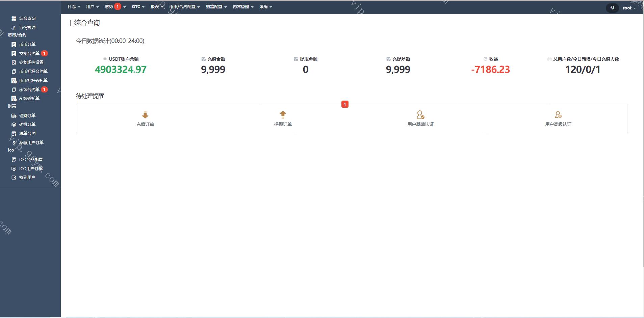Click the 行情管理 icon in sidebar
644x318 pixels.
14,28
